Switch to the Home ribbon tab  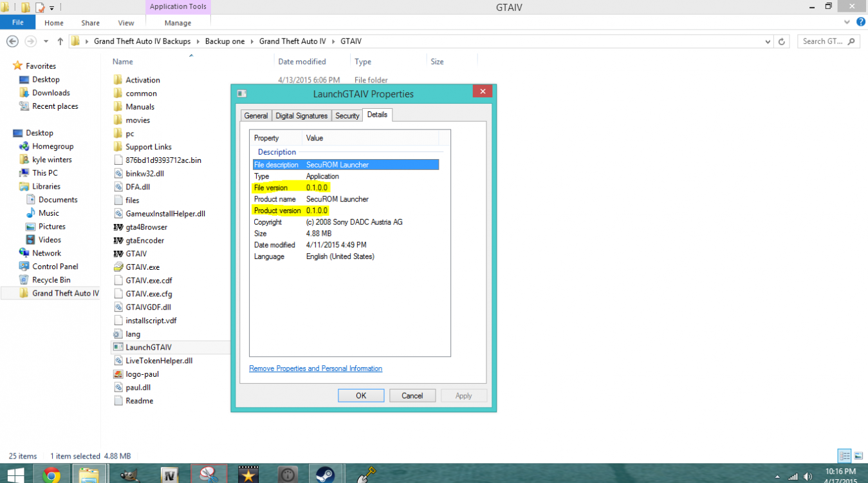pyautogui.click(x=54, y=23)
